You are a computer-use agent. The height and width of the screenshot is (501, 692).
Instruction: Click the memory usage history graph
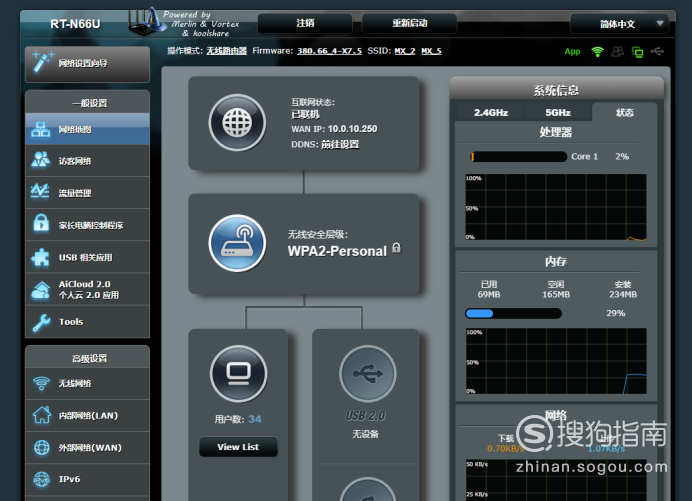click(556, 361)
